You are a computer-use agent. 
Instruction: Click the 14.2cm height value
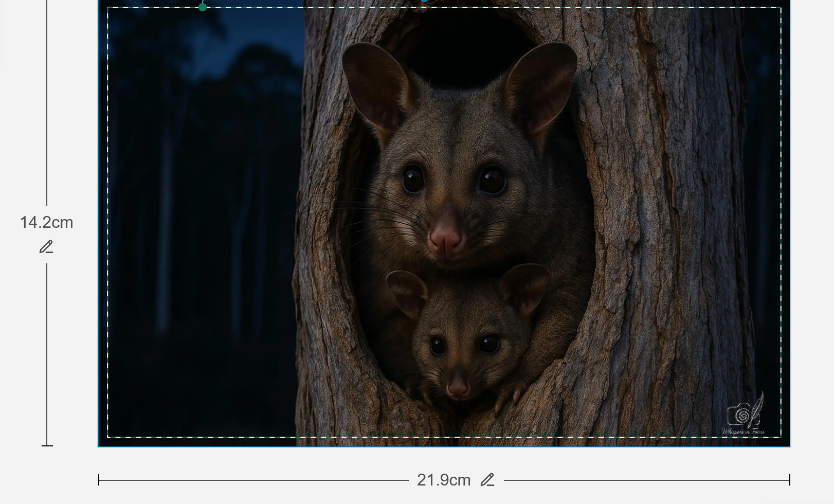click(x=46, y=223)
